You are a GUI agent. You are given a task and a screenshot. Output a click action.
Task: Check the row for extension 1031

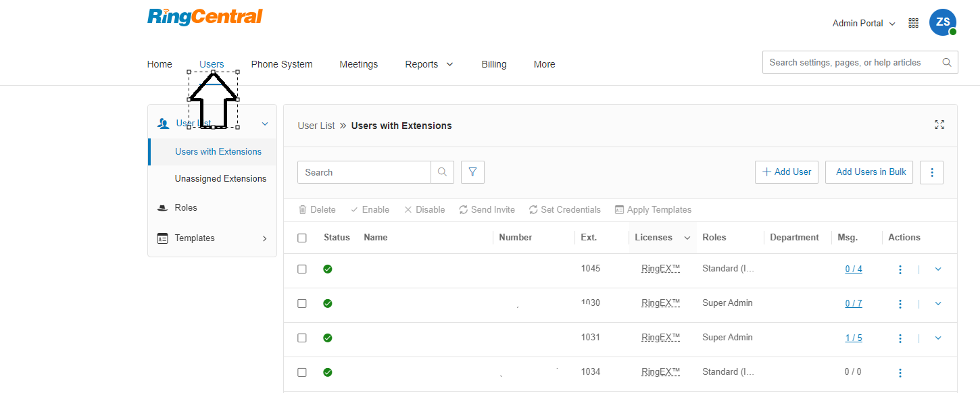302,338
